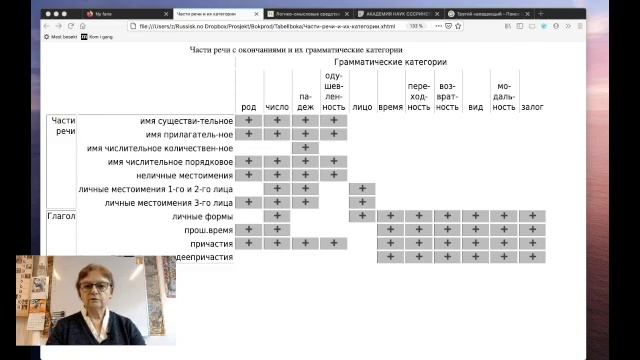
Task: Close the Логико-смысловые tab
Action: point(347,14)
